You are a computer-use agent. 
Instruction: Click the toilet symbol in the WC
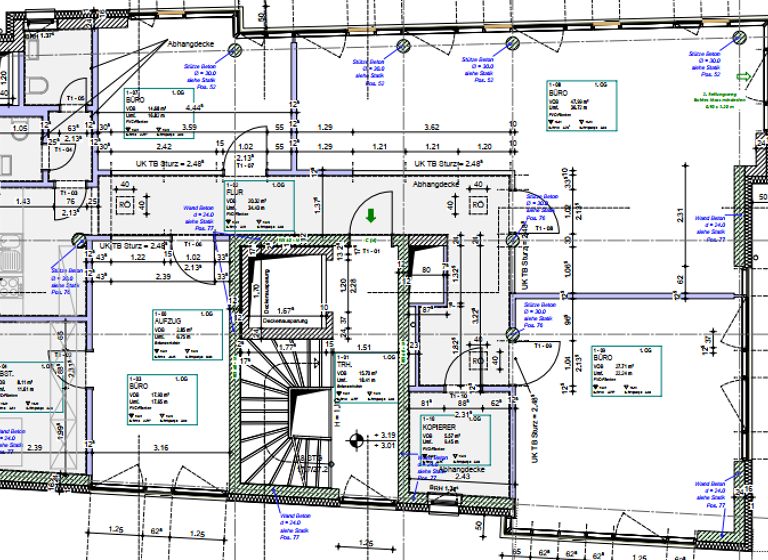pos(40,85)
